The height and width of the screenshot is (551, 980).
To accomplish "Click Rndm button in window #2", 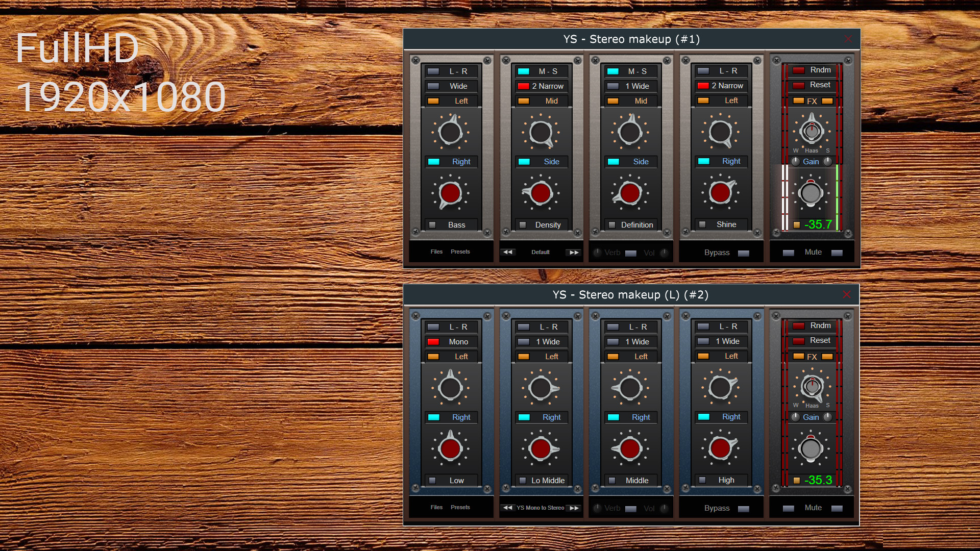I will pyautogui.click(x=813, y=325).
